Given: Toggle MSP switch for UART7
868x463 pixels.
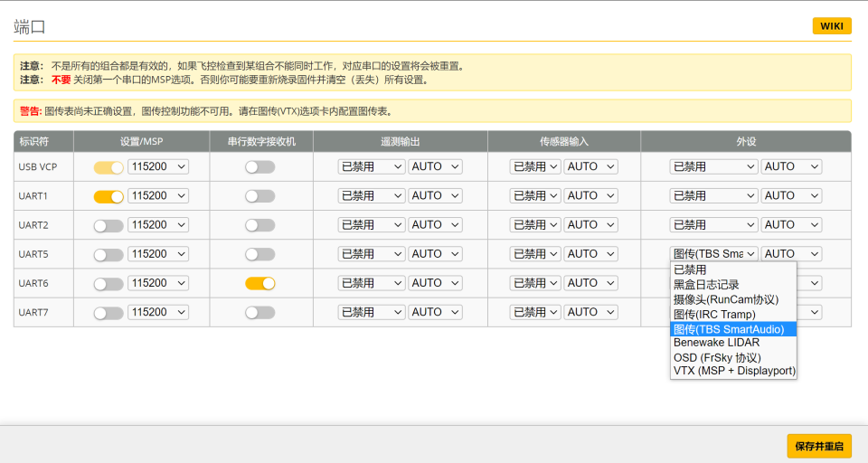Looking at the screenshot, I should (x=108, y=313).
